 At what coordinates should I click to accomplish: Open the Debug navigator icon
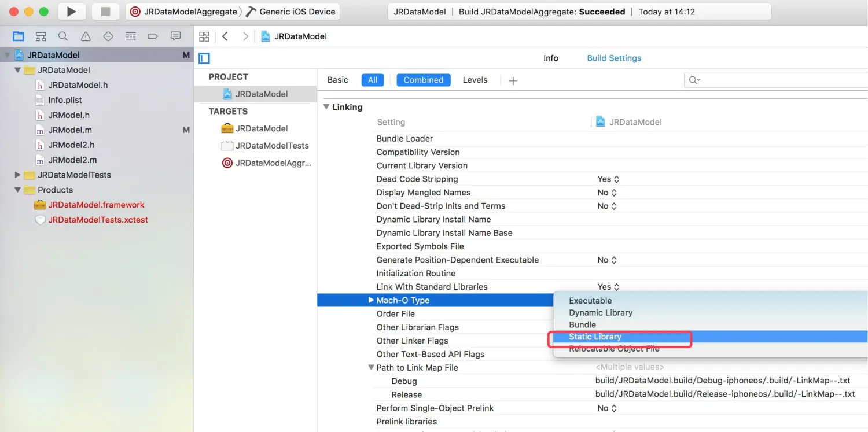[131, 36]
